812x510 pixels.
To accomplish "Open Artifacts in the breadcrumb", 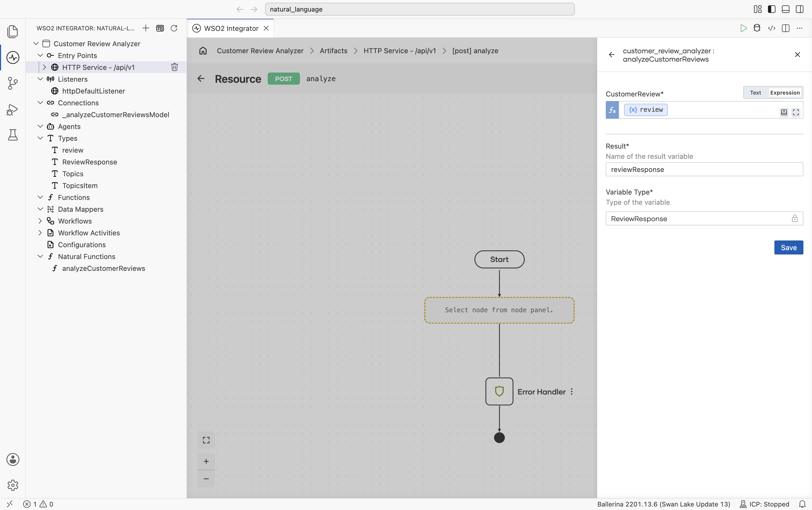I will [333, 51].
